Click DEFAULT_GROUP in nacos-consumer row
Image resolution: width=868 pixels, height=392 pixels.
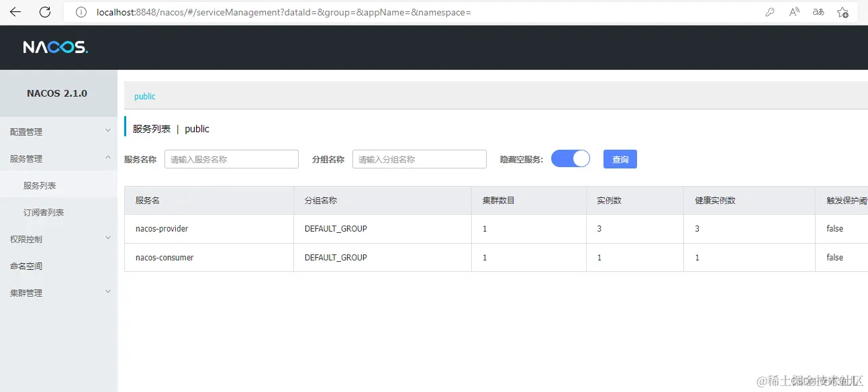pos(336,258)
